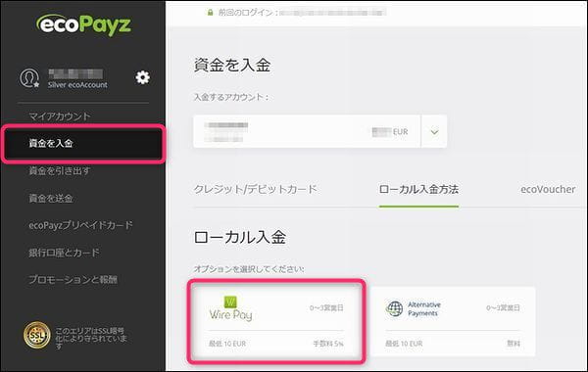Click the SSL security badge icon
Image resolution: width=588 pixels, height=372 pixels.
pos(37,335)
